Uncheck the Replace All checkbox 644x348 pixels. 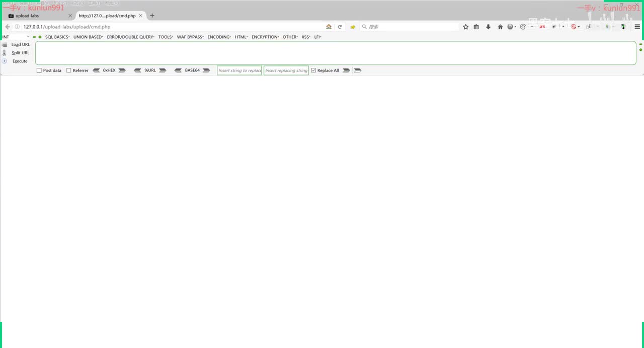(x=313, y=70)
